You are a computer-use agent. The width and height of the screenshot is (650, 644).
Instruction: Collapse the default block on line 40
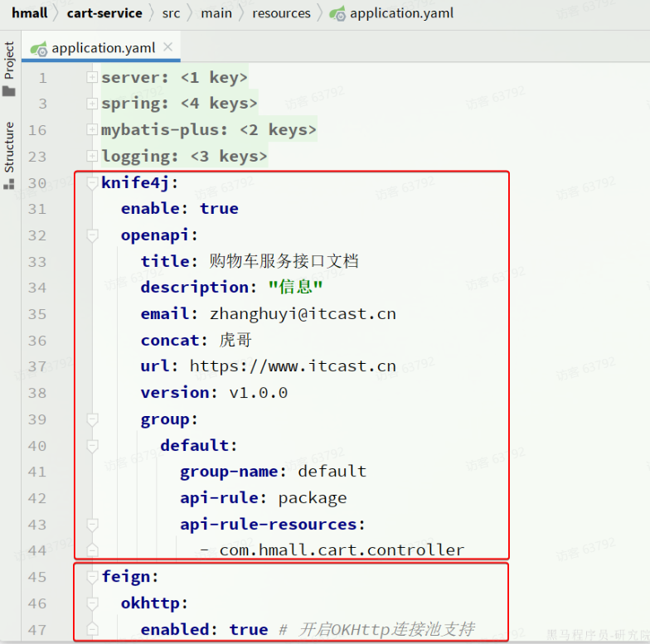92,446
